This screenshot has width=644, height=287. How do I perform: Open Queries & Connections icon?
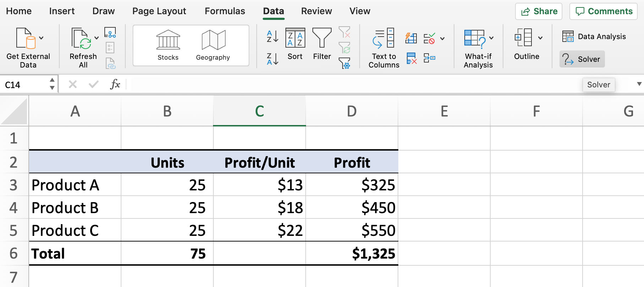click(x=110, y=32)
